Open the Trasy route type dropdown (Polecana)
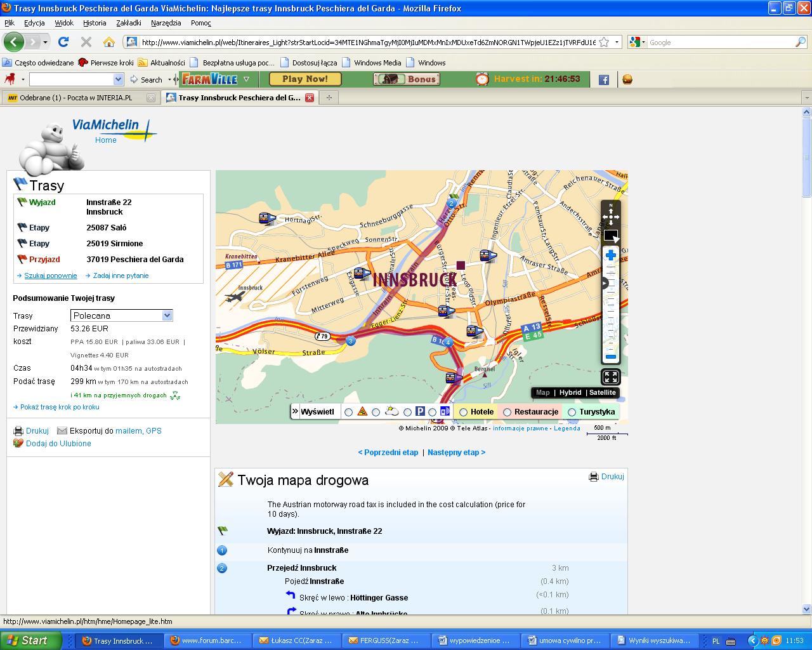The height and width of the screenshot is (650, 812). pos(121,315)
